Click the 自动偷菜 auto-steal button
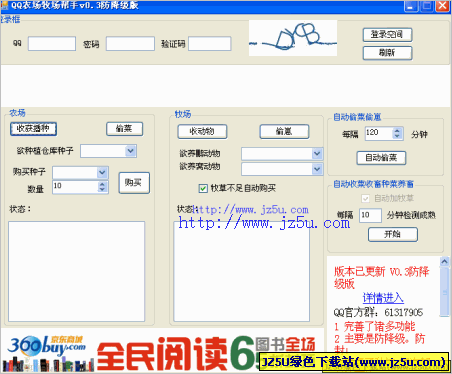Screen dimensions: 452x374 point(381,158)
